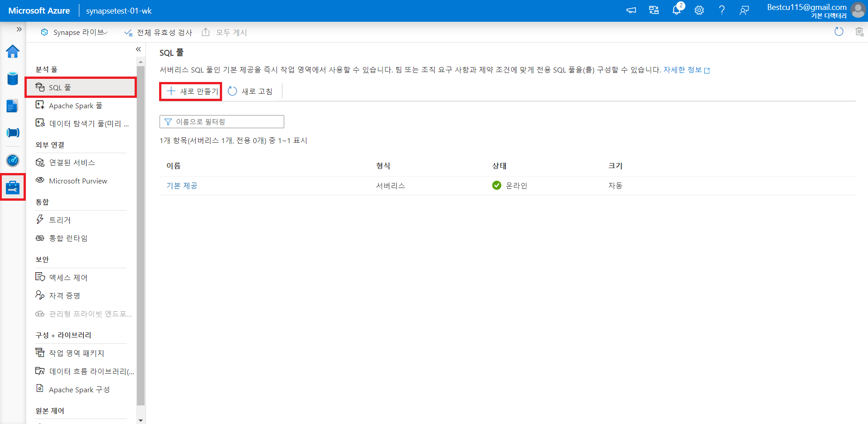Viewport: 868px width, 424px height.
Task: Click the discard all trash icon
Action: (859, 32)
